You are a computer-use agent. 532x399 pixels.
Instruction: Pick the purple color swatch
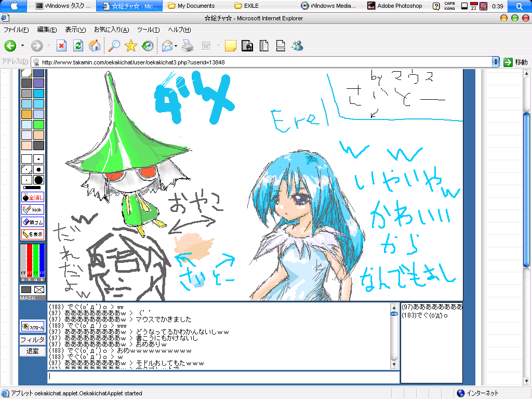(x=38, y=83)
